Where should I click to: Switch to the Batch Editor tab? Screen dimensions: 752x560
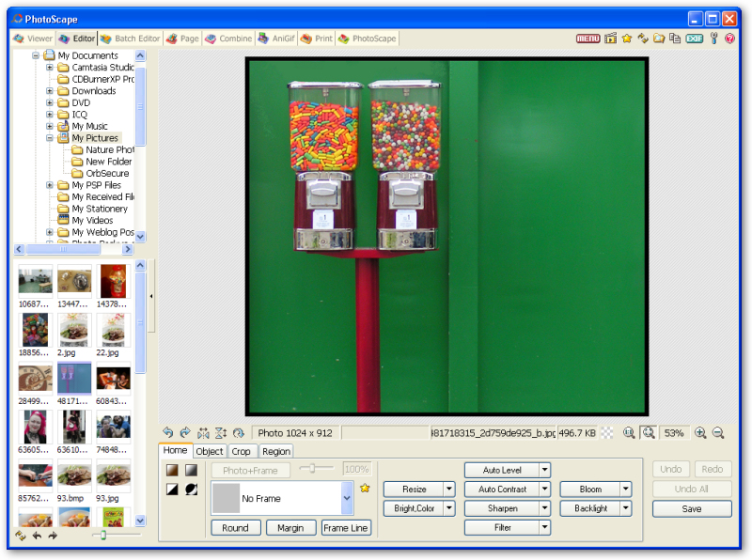pyautogui.click(x=131, y=39)
